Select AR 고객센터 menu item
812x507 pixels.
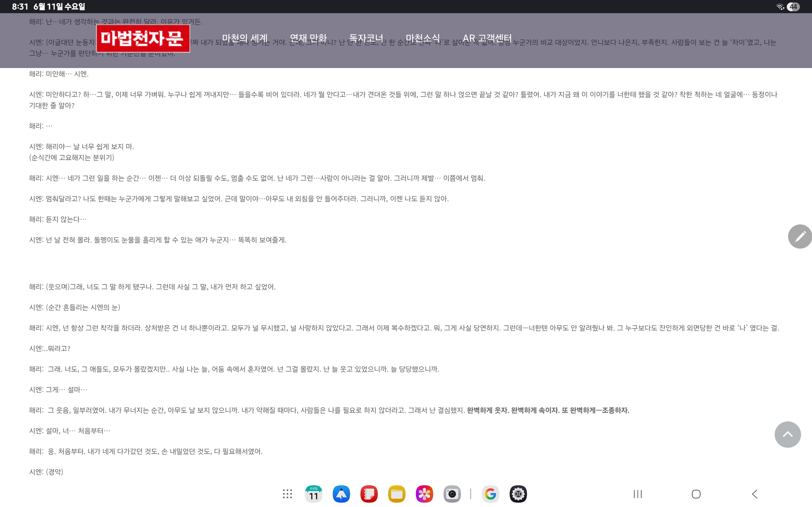coord(487,38)
